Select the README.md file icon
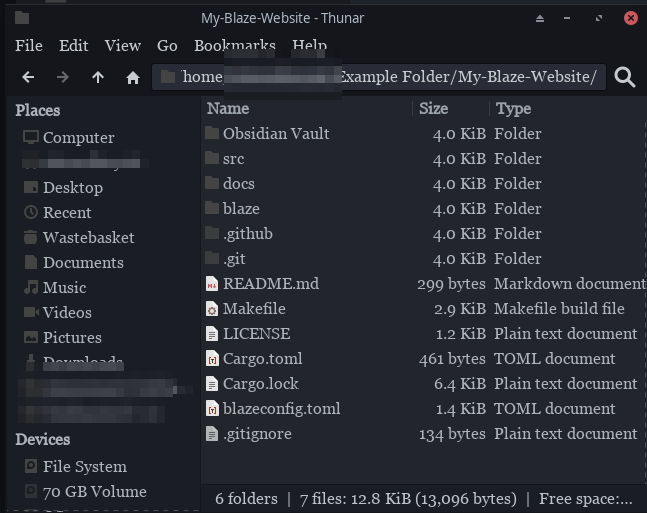The width and height of the screenshot is (647, 513). click(212, 284)
